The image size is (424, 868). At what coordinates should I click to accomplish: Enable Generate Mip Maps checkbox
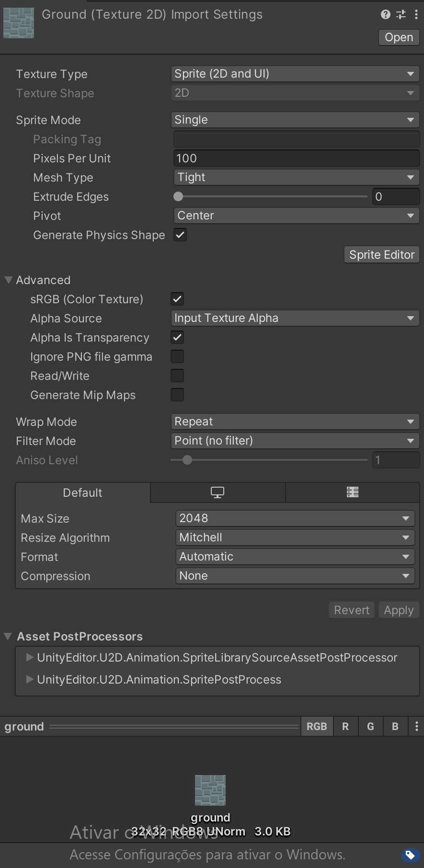pos(177,395)
